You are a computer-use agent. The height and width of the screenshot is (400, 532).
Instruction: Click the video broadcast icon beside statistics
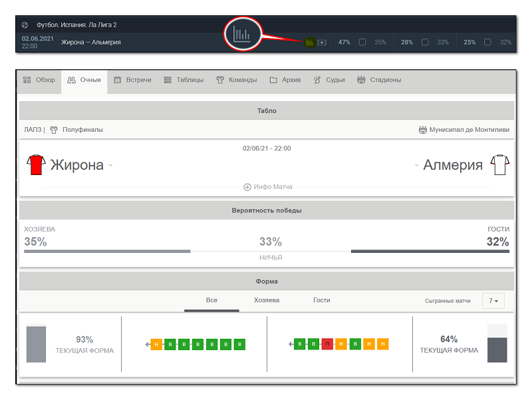pyautogui.click(x=322, y=43)
